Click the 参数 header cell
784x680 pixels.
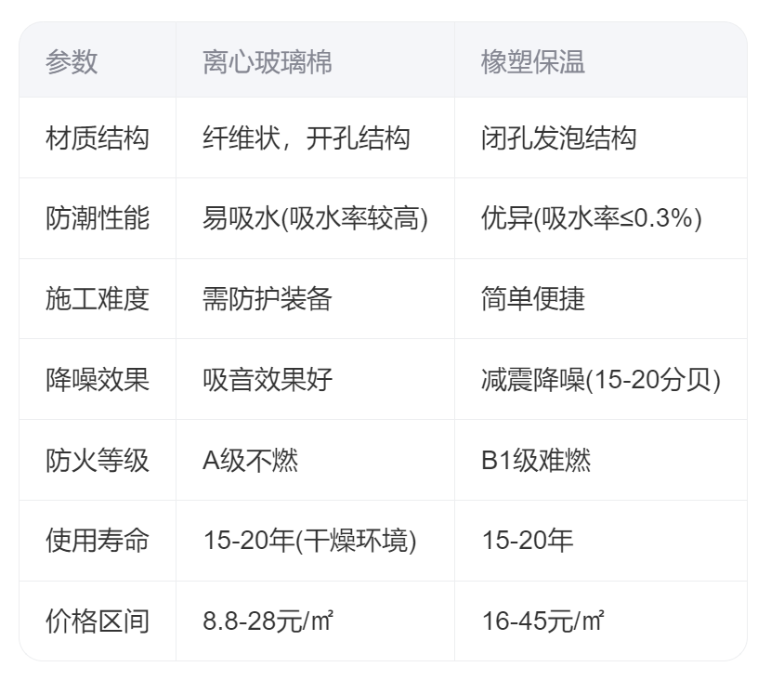(72, 61)
